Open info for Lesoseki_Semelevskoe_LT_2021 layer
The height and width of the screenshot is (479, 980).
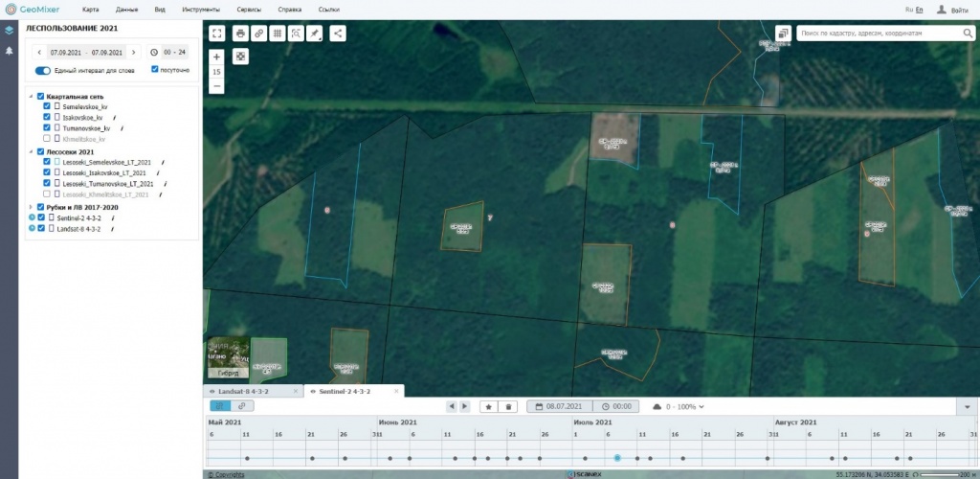click(163, 162)
